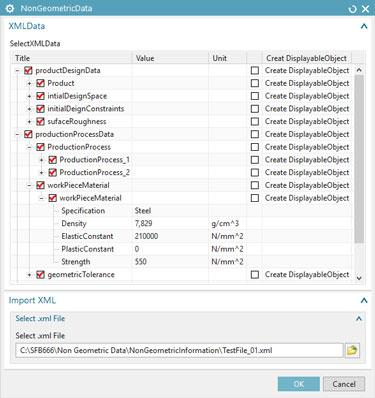The width and height of the screenshot is (375, 398).
Task: Expand the intialDesignSpace tree node
Action: [29, 96]
